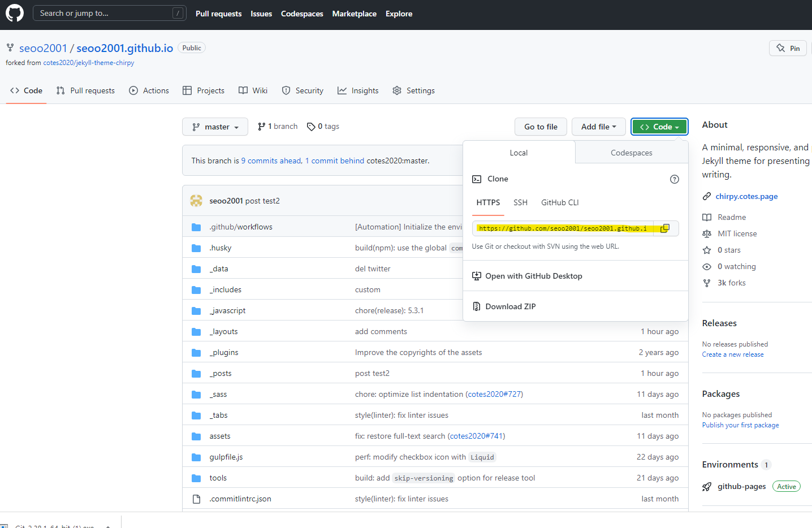Collapse the green Code dropdown button
Screen dimensions: 812x528
click(x=659, y=127)
